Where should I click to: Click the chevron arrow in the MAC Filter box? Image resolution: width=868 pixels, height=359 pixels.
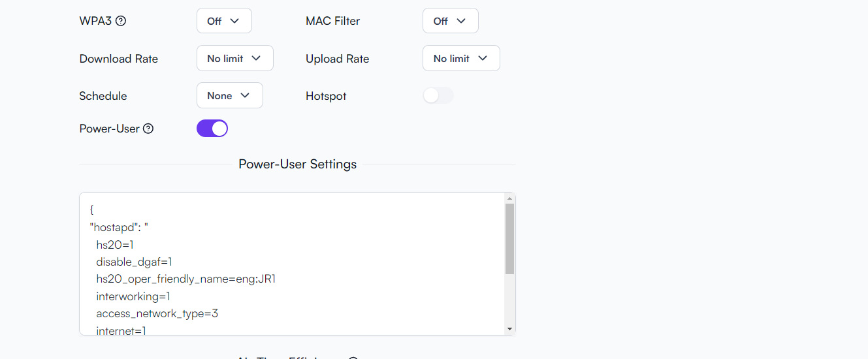(462, 21)
